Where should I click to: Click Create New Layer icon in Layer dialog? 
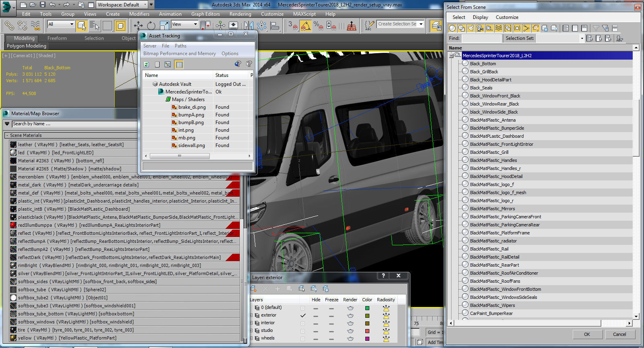coord(254,289)
